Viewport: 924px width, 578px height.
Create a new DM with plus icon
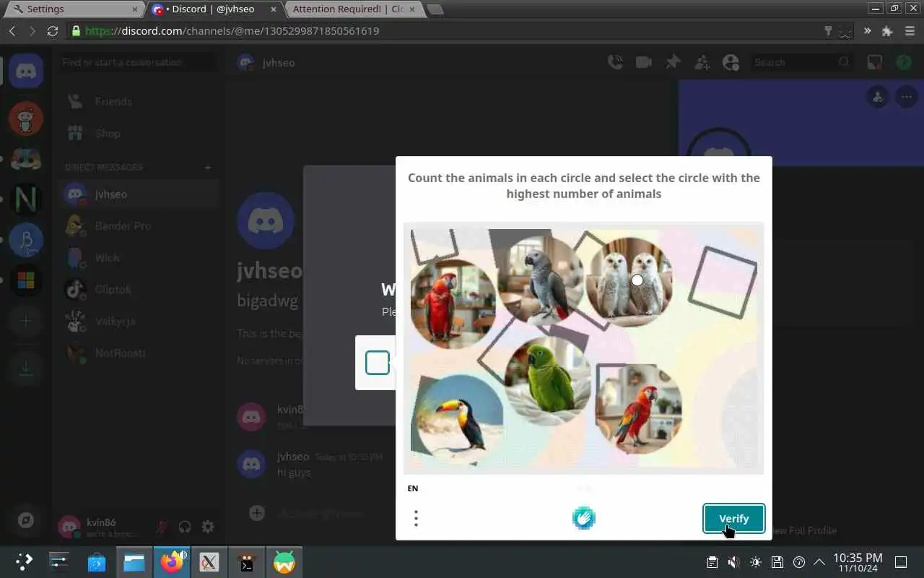[x=208, y=167]
